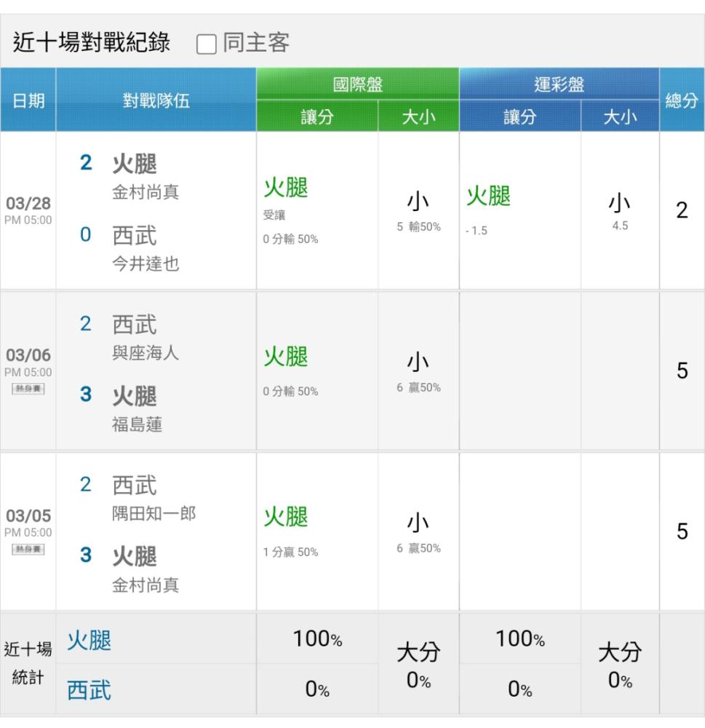Click green 火腿 運彩盤 result with -1.5
Image resolution: width=705 pixels, height=728 pixels.
click(x=488, y=196)
